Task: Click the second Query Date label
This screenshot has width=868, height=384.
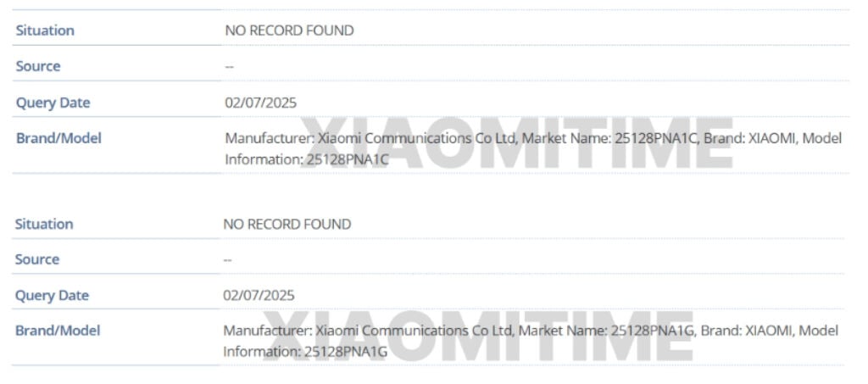Action: click(x=52, y=296)
